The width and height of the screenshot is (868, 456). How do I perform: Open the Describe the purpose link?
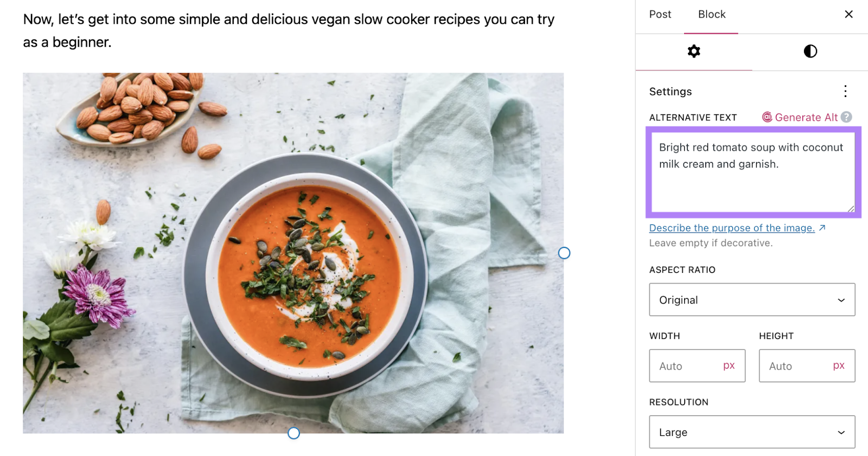coord(732,228)
